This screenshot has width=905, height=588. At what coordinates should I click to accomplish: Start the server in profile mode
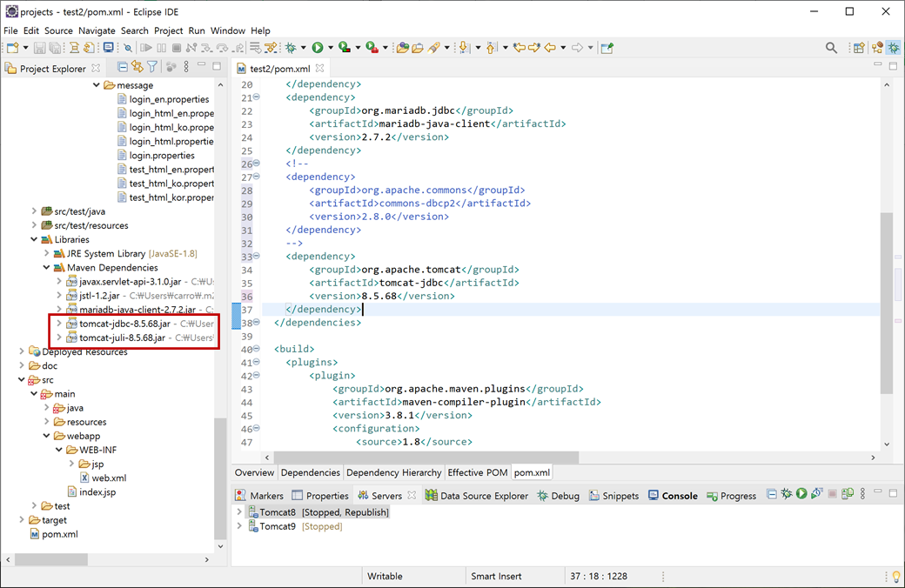coord(817,494)
